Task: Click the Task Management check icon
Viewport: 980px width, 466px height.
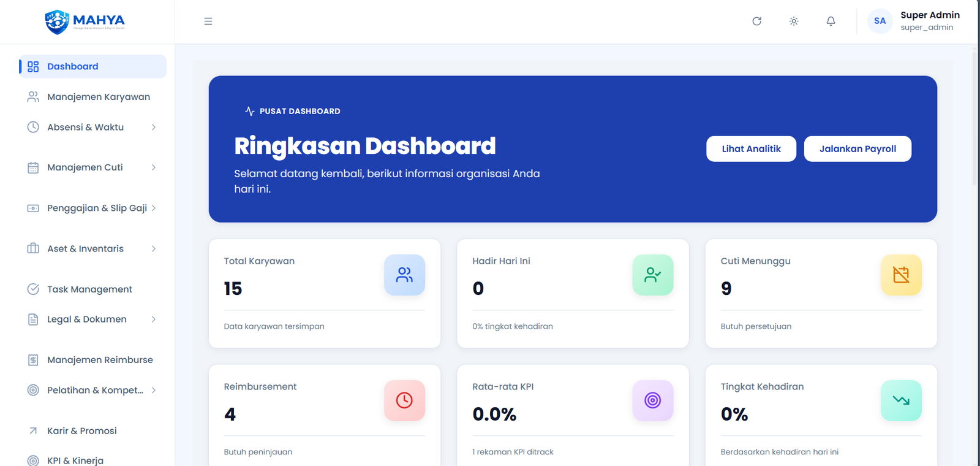Action: [33, 289]
